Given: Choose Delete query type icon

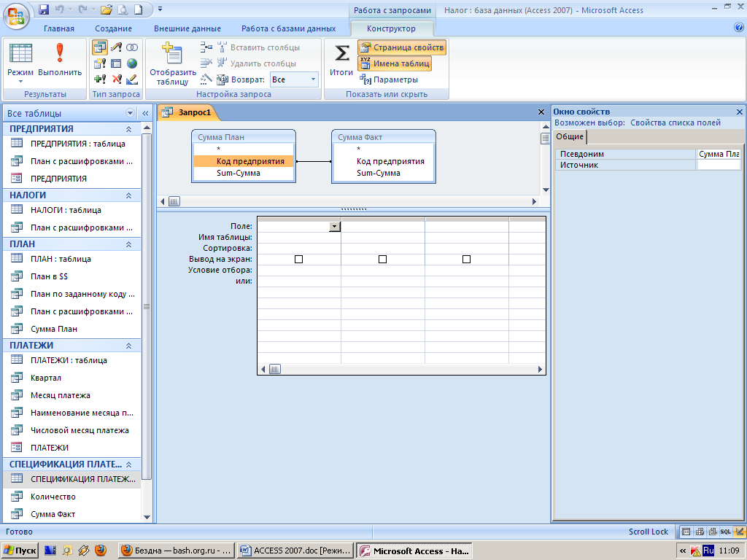Looking at the screenshot, I should point(116,79).
